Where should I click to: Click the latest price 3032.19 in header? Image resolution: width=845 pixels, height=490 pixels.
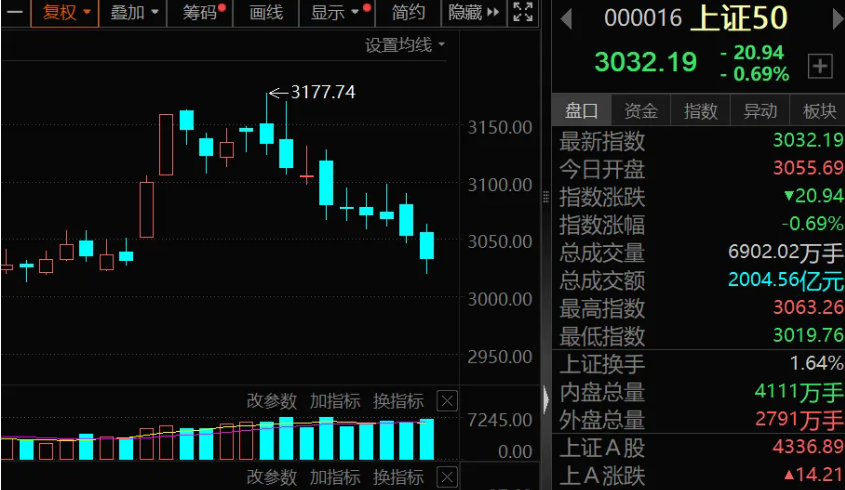pos(646,62)
